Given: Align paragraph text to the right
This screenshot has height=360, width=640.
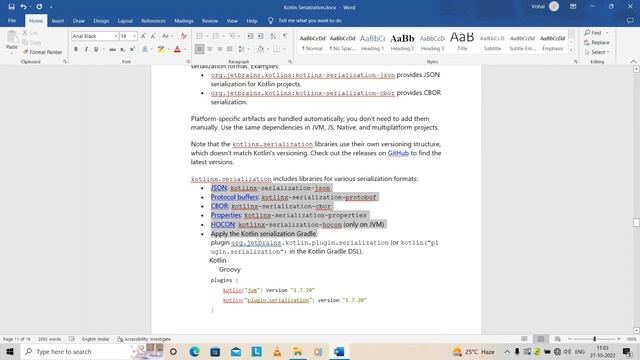Looking at the screenshot, I should pos(220,49).
